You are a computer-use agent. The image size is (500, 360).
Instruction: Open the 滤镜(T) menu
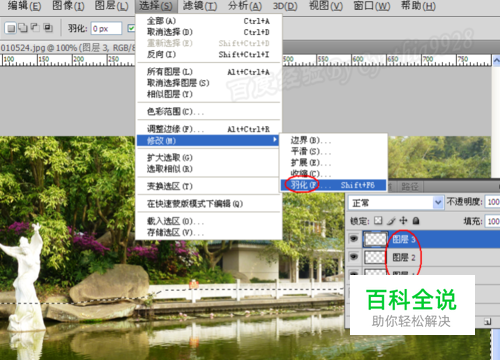point(200,6)
